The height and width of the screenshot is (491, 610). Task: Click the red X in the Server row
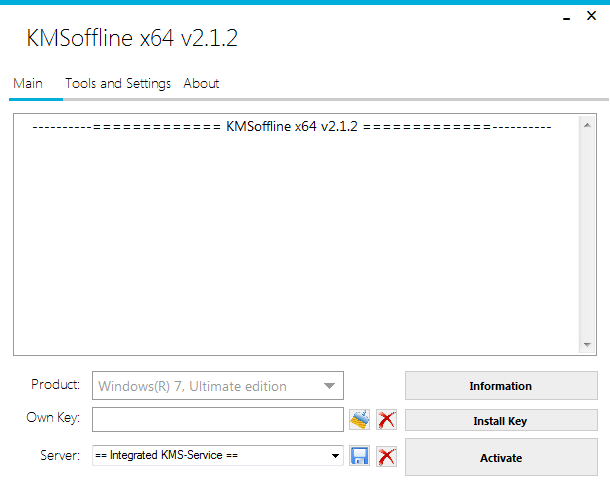point(386,456)
